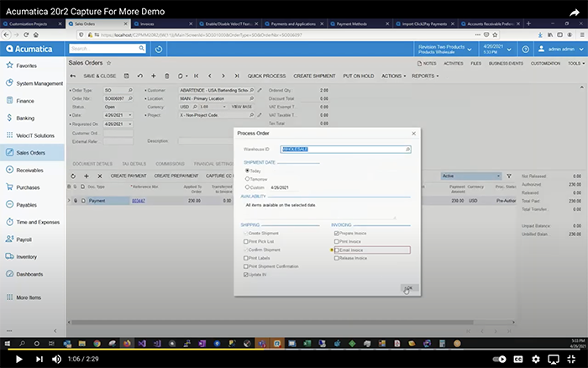Click the save disk toolbar icon
The height and width of the screenshot is (368, 588).
click(x=127, y=76)
